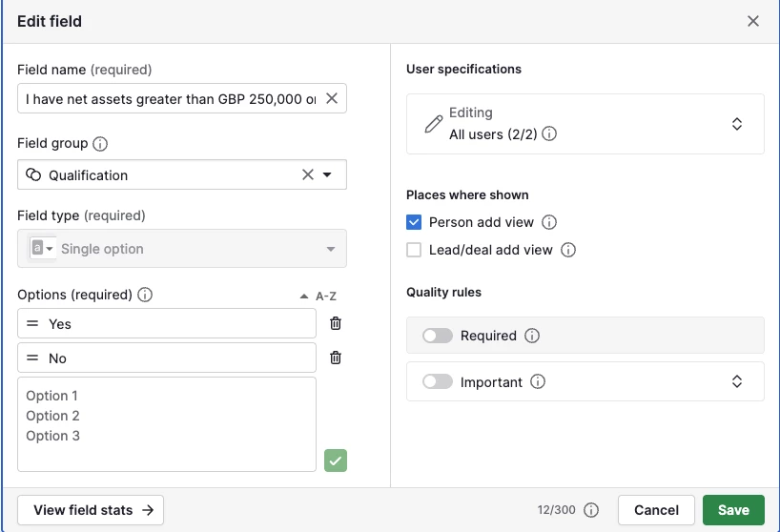The image size is (780, 532).
Task: Click the new options text area
Action: (167, 424)
